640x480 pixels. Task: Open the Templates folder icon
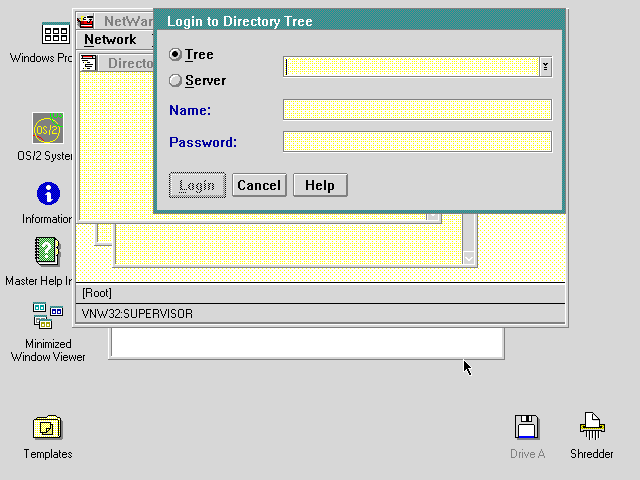click(47, 427)
